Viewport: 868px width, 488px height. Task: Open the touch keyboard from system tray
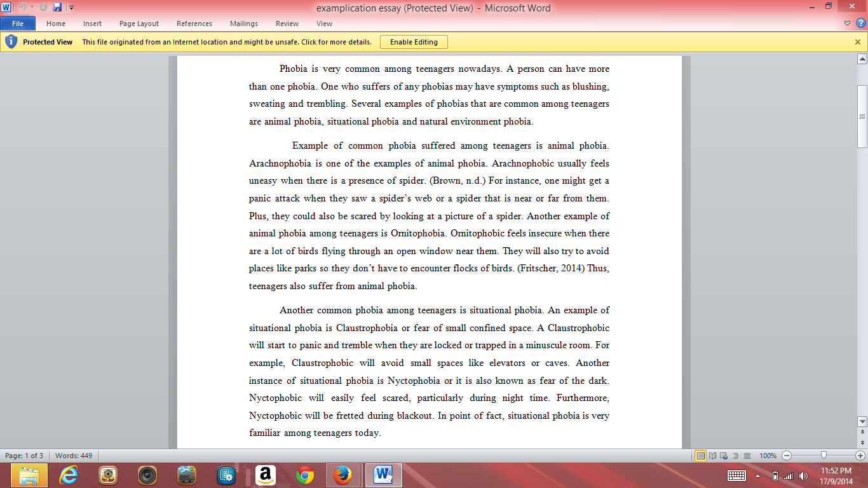(x=736, y=475)
